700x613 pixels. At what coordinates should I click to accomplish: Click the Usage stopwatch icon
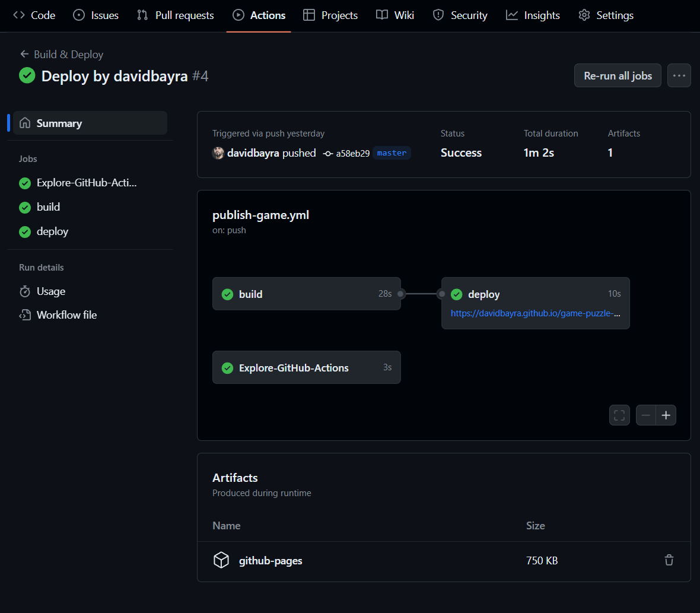coord(25,291)
